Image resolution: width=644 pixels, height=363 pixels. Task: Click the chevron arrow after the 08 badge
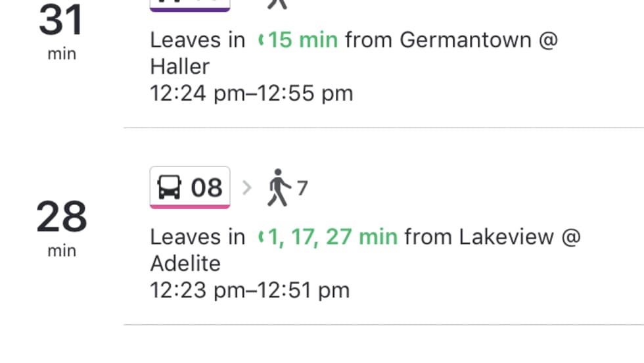click(x=247, y=188)
